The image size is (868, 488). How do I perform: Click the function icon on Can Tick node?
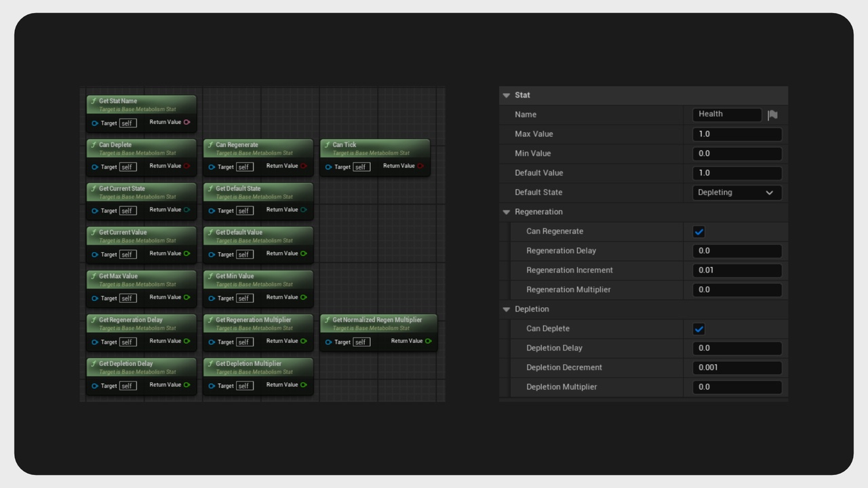[x=327, y=144]
